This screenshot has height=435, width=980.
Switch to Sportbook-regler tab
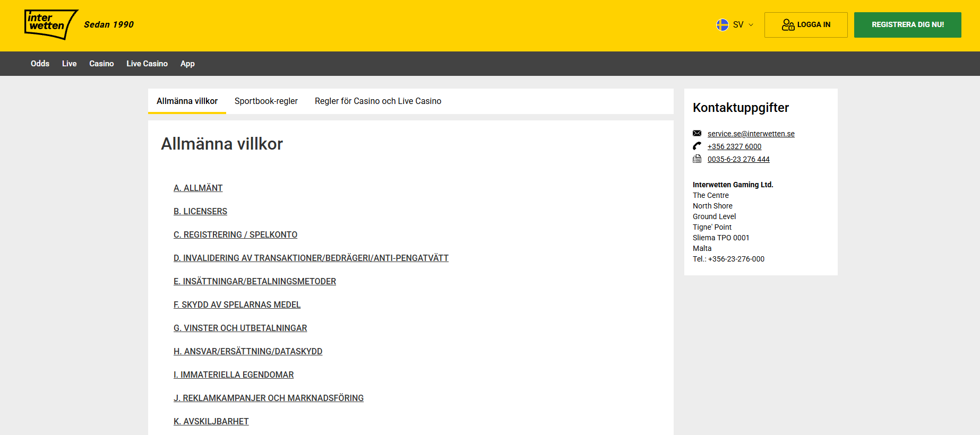coord(266,101)
